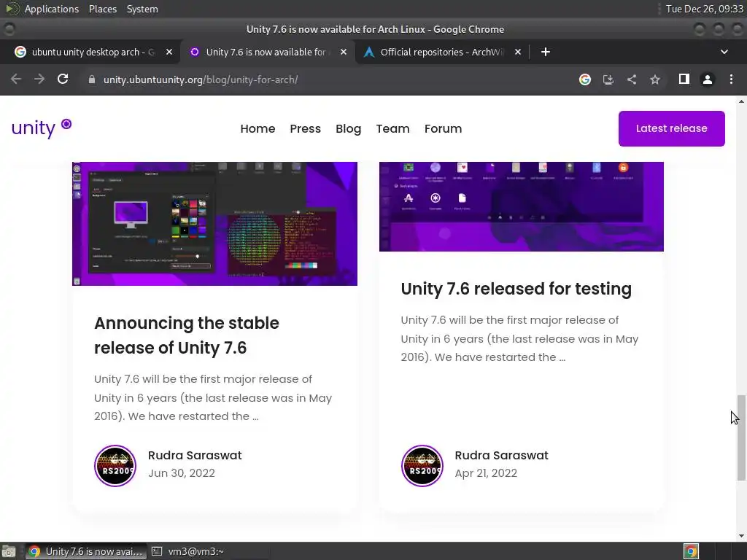Open 'Announcing the stable release of Unity 7.6' post
Screen dimensions: 747x560
[x=186, y=335]
